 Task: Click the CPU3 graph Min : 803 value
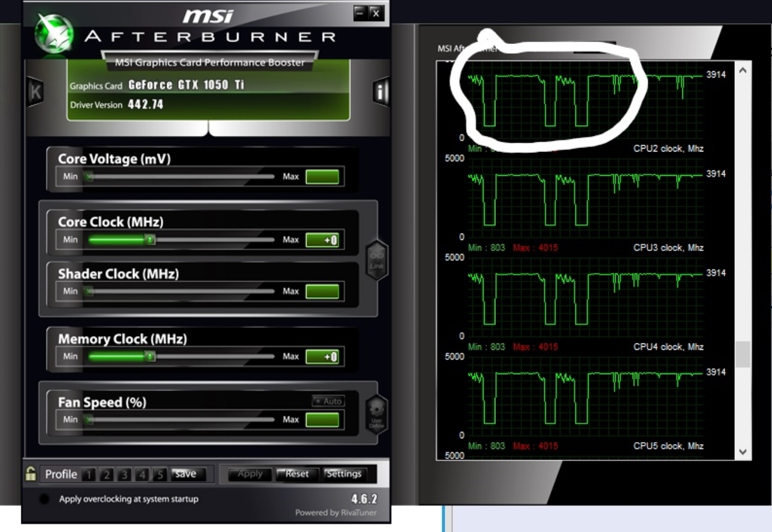(x=487, y=247)
